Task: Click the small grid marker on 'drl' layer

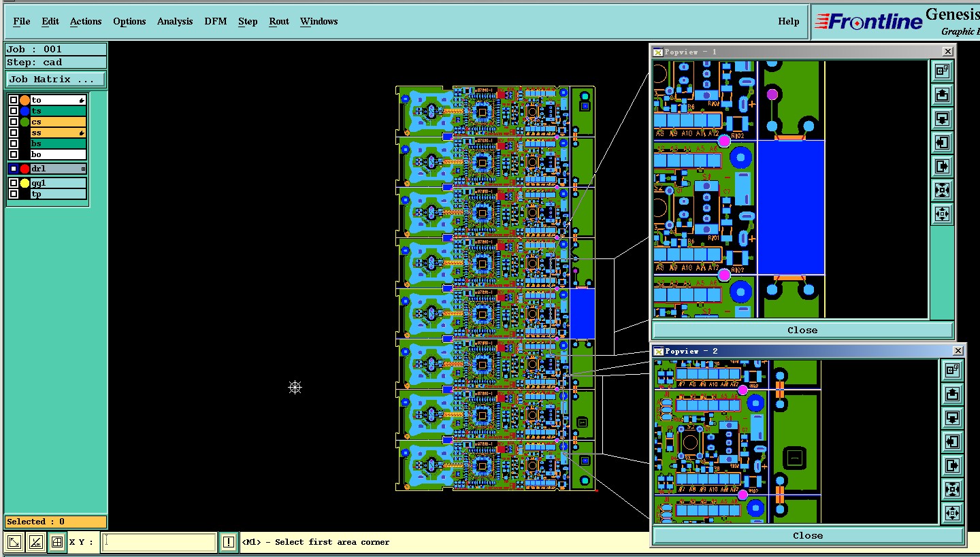Action: click(x=84, y=169)
